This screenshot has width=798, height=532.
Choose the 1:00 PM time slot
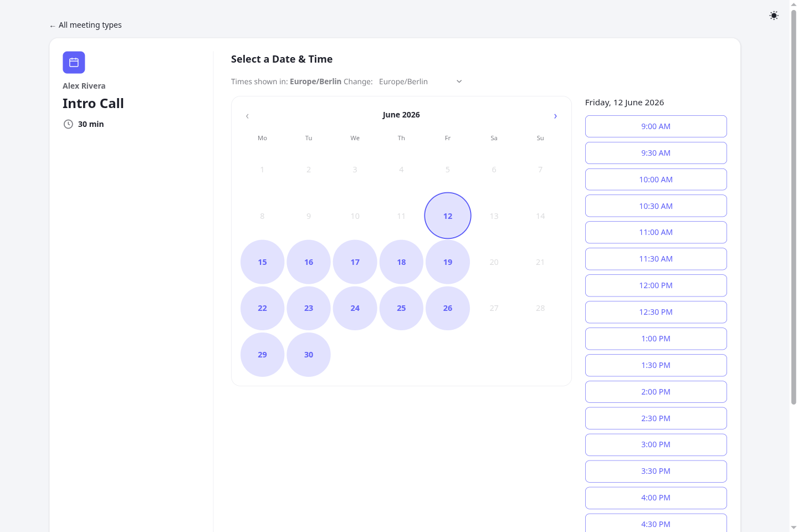[x=656, y=339]
